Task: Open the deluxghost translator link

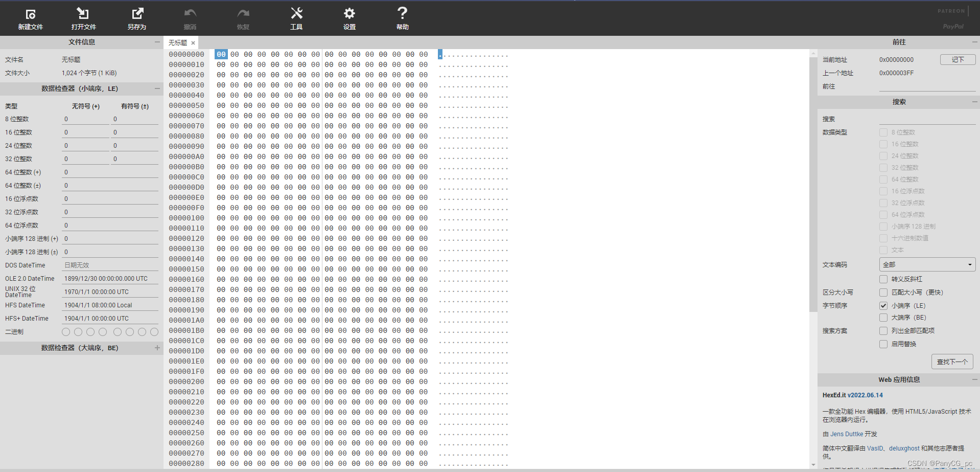Action: coord(904,448)
